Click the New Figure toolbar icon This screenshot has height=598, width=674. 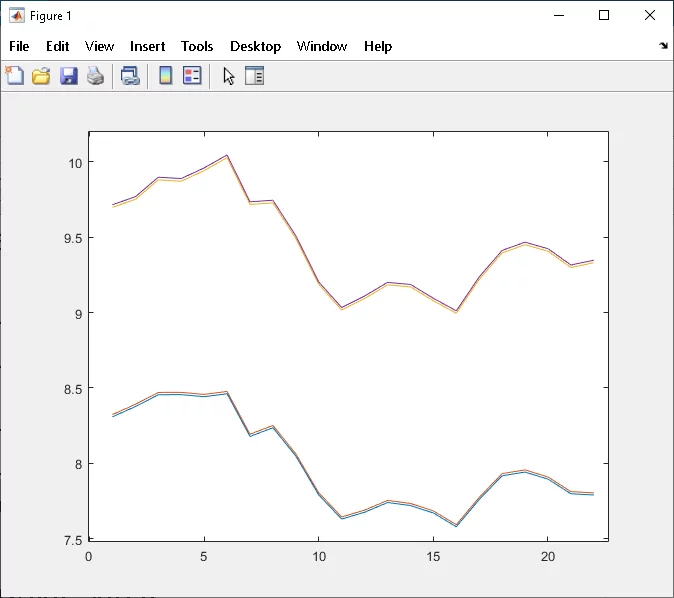15,76
